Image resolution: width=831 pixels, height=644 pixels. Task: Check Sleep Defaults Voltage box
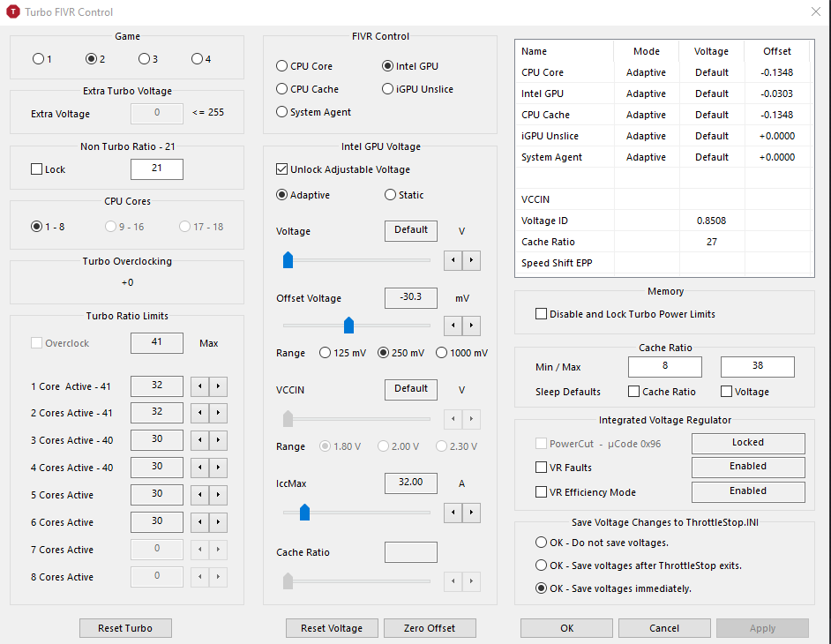[727, 392]
